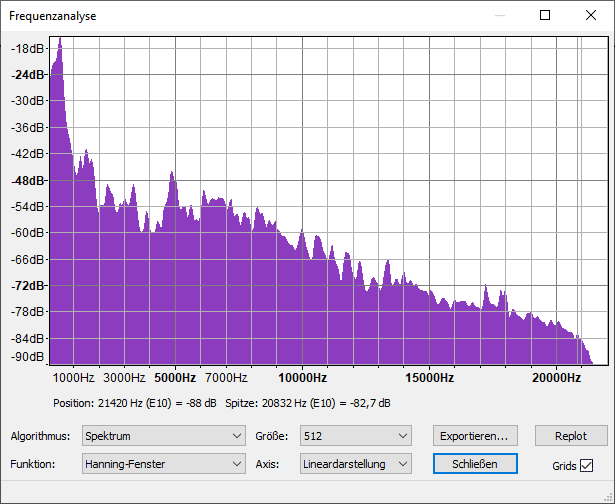Viewport: 615px width, 504px height.
Task: Click the Exportieren... button
Action: pyautogui.click(x=475, y=435)
